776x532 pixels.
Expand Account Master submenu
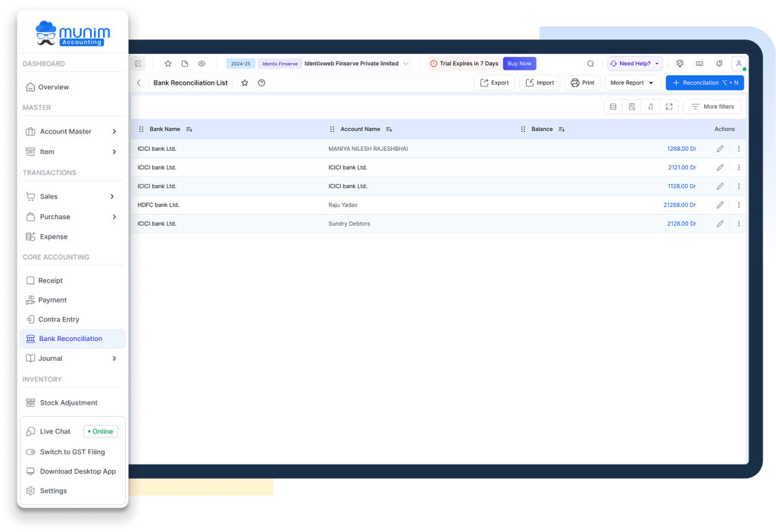(114, 131)
